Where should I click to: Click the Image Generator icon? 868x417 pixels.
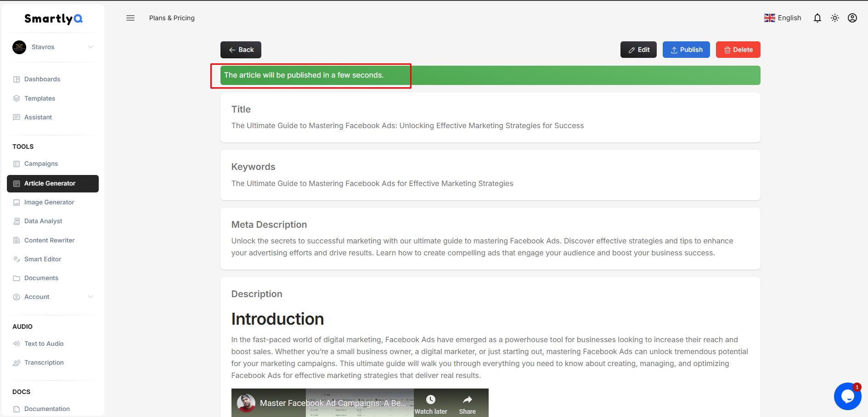(x=17, y=203)
